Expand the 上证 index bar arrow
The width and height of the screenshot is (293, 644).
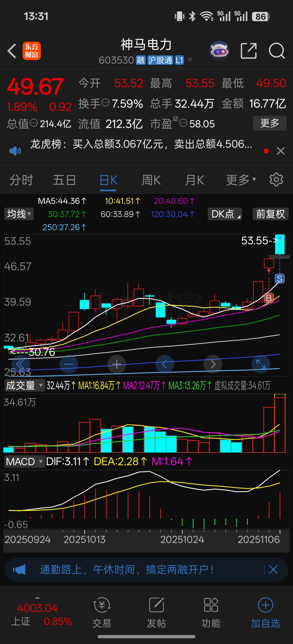tap(37, 598)
